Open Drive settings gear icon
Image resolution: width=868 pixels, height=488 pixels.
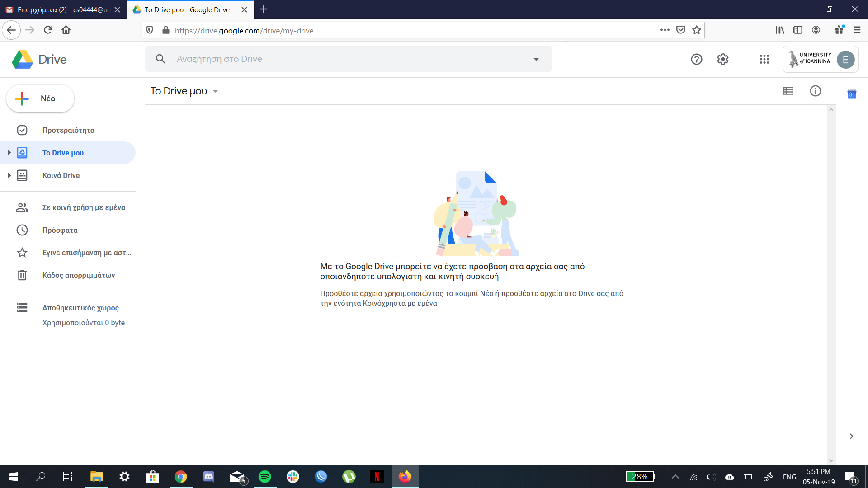(x=722, y=59)
